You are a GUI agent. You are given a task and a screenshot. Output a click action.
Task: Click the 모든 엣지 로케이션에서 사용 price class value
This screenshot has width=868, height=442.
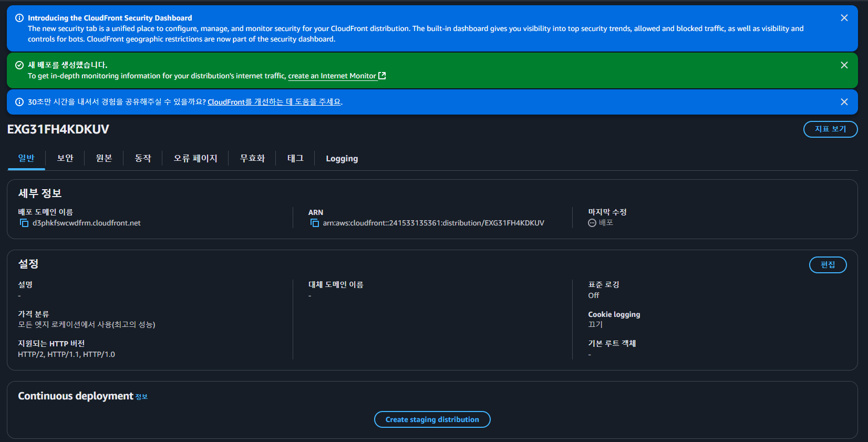coord(87,325)
